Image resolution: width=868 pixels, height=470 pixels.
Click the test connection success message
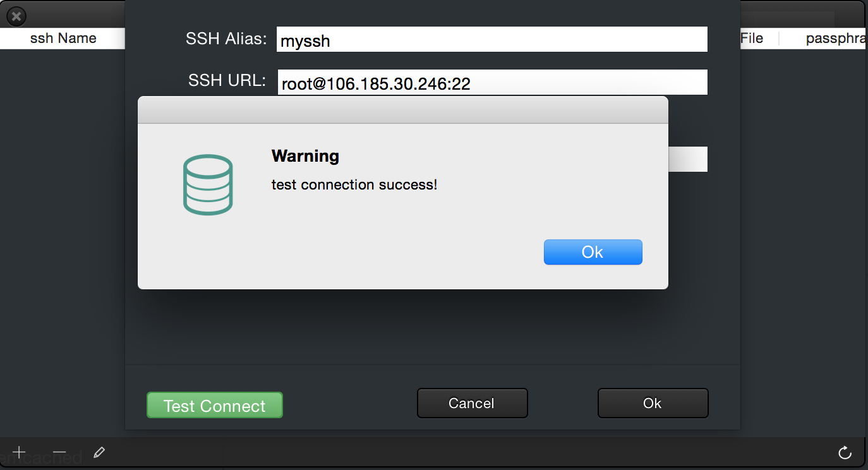tap(354, 185)
